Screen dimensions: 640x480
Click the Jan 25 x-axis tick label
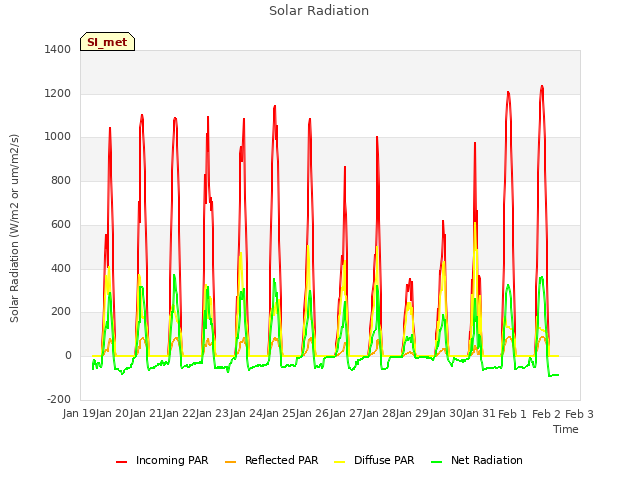(279, 414)
